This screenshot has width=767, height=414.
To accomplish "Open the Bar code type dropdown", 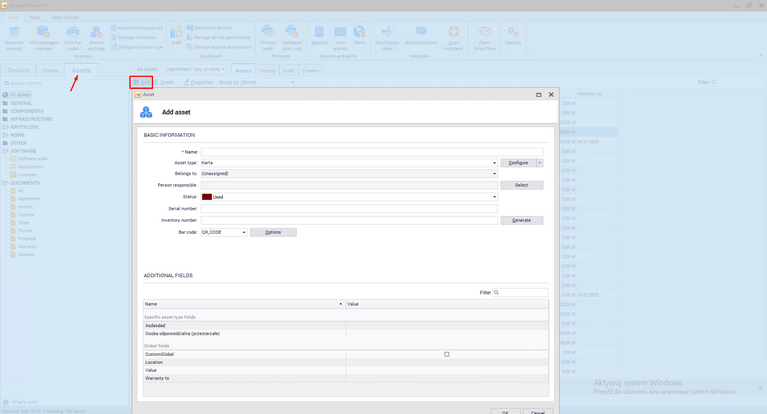I will [x=243, y=232].
